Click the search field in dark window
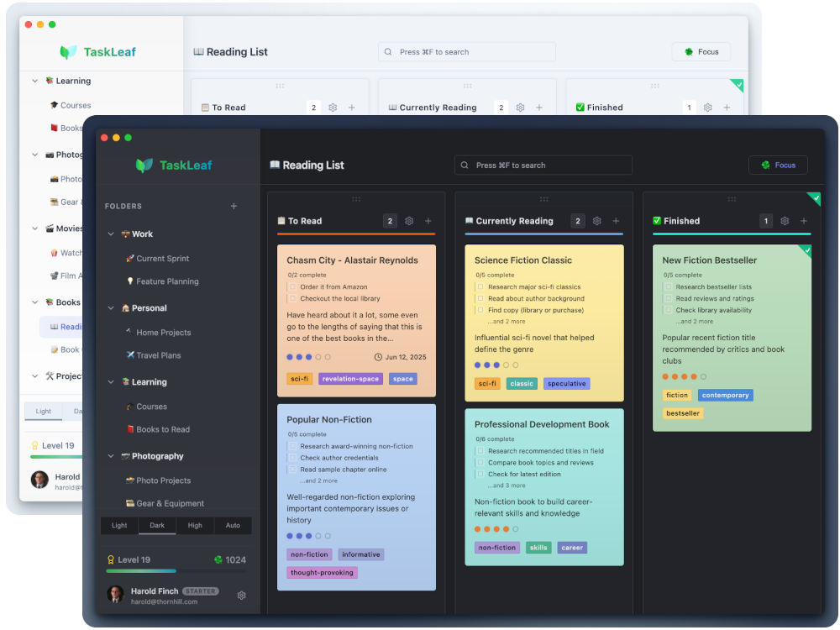The height and width of the screenshot is (630, 840). tap(543, 165)
